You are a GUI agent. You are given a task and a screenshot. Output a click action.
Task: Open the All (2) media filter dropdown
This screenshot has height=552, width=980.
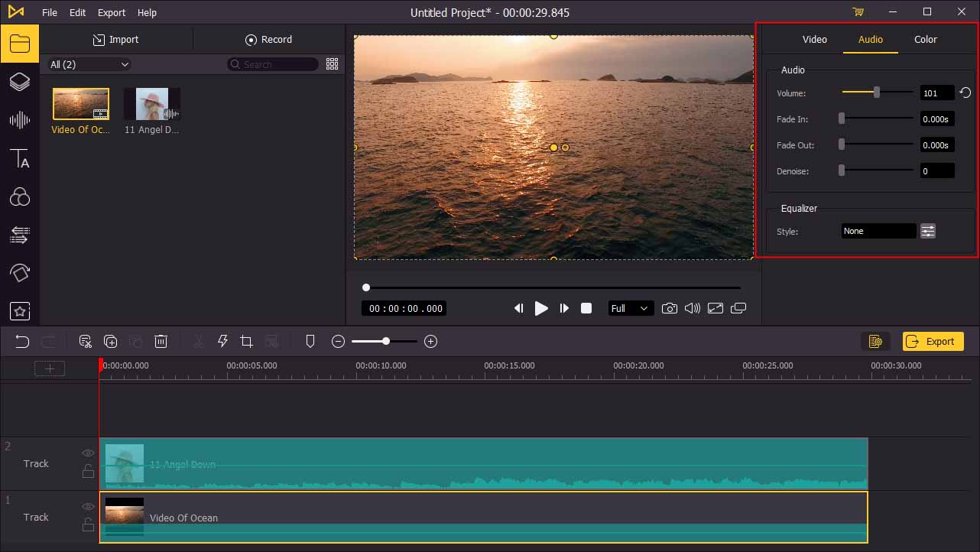[89, 65]
